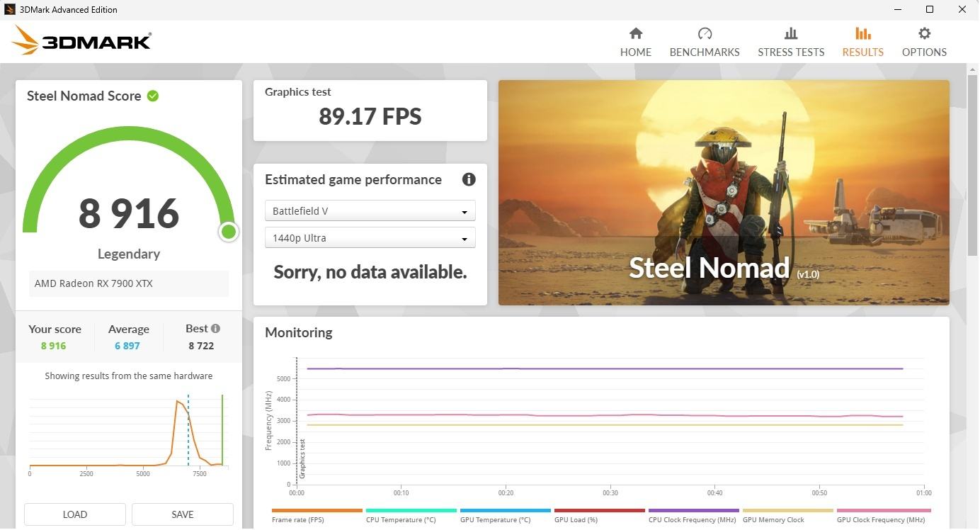Minimize the 3DMark window
This screenshot has height=530, width=980.
(897, 9)
